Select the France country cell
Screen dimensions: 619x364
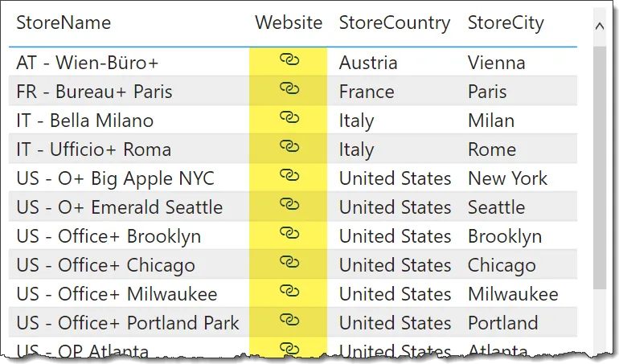(x=367, y=92)
